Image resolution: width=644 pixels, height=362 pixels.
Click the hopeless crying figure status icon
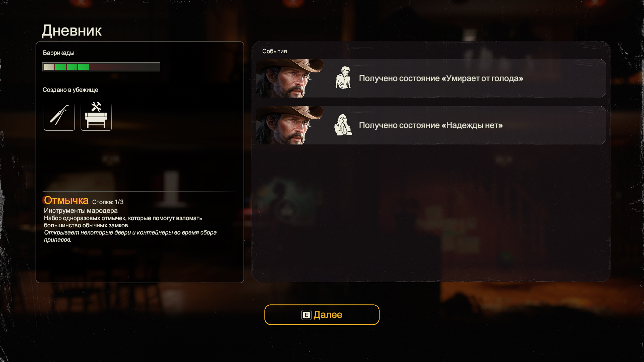click(343, 125)
